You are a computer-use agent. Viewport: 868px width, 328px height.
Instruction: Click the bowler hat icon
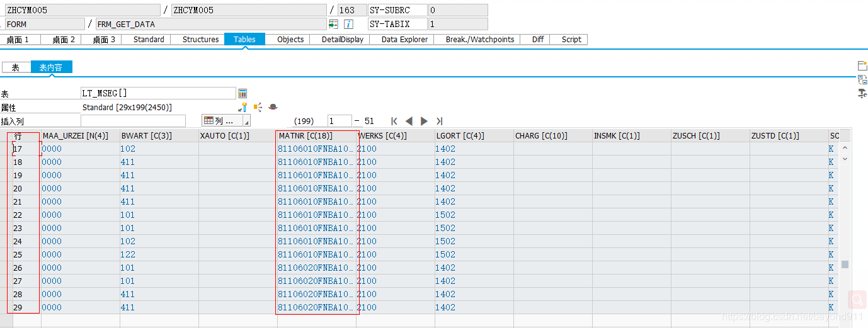tap(273, 107)
